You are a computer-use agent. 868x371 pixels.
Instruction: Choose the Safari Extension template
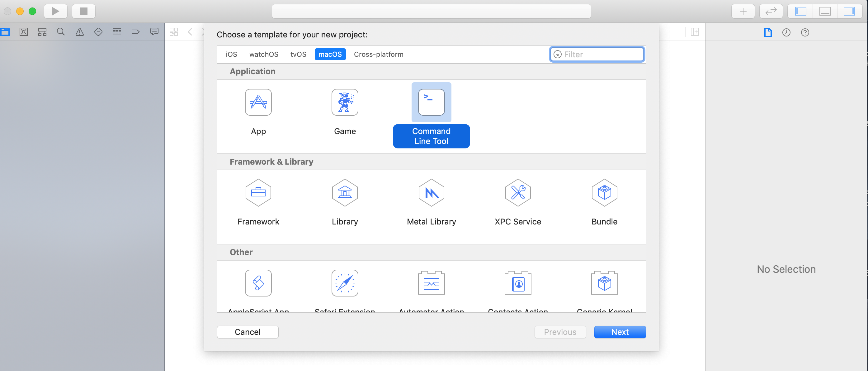pos(344,283)
